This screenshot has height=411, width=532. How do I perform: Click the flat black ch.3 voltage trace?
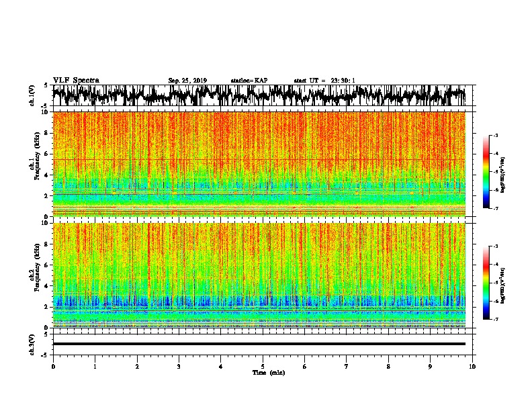(259, 344)
